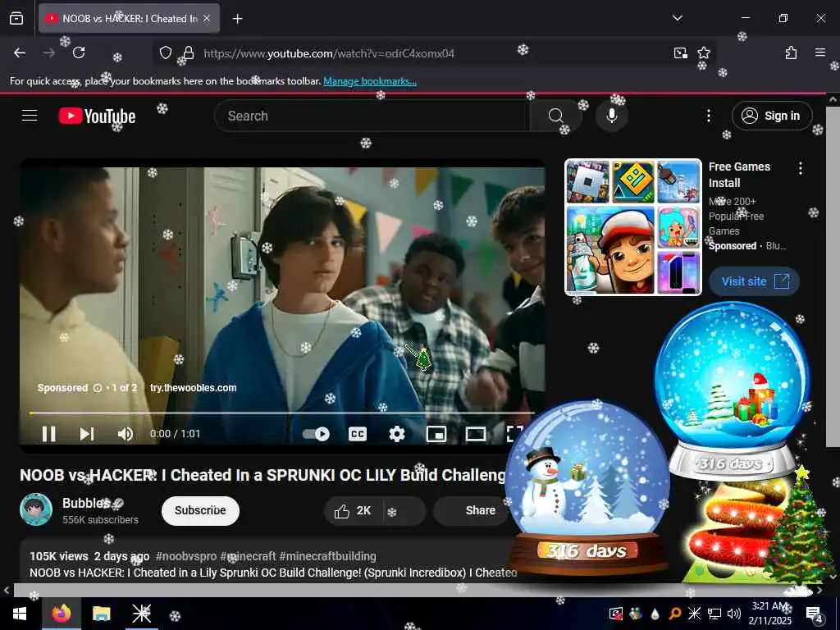
Task: Skip to the next video
Action: 87,433
